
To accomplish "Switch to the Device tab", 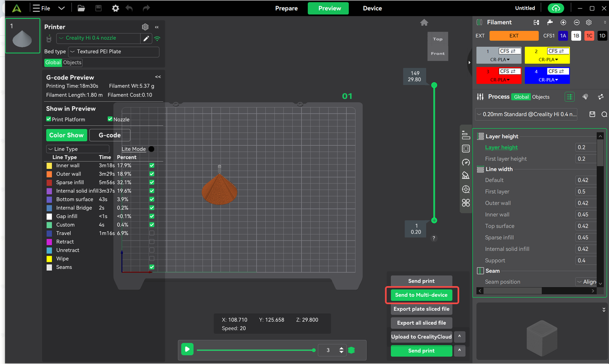I will pyautogui.click(x=372, y=8).
